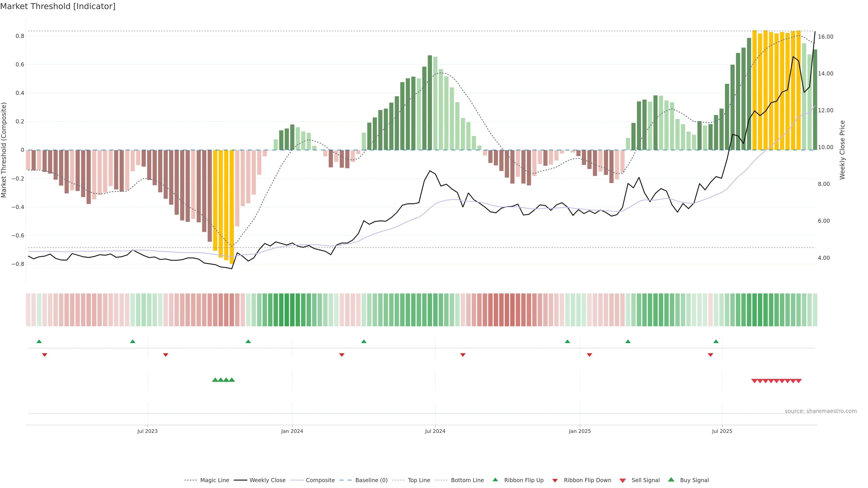This screenshot has height=488, width=868.
Task: Click the Sell Signal legend marker icon
Action: 622,481
